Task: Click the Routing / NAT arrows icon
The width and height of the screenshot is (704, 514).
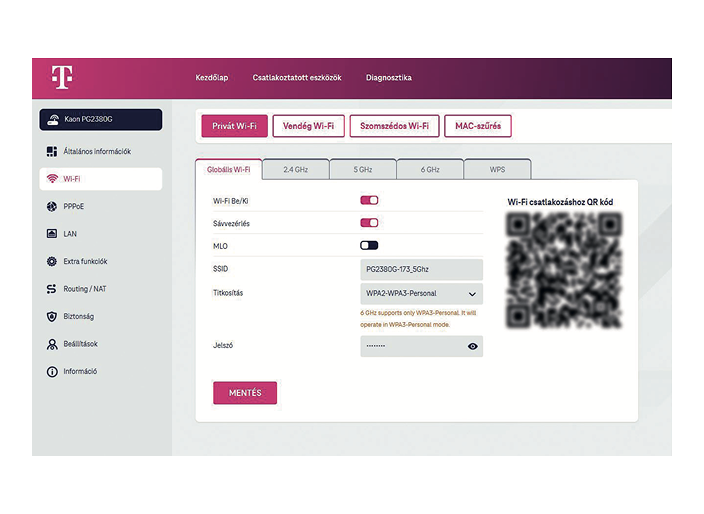Action: pyautogui.click(x=52, y=289)
